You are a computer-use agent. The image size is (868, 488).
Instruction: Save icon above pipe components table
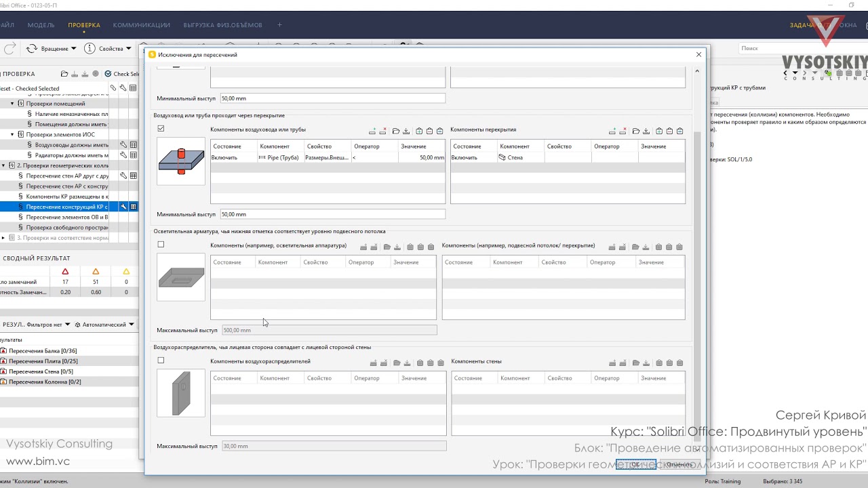[x=406, y=131]
